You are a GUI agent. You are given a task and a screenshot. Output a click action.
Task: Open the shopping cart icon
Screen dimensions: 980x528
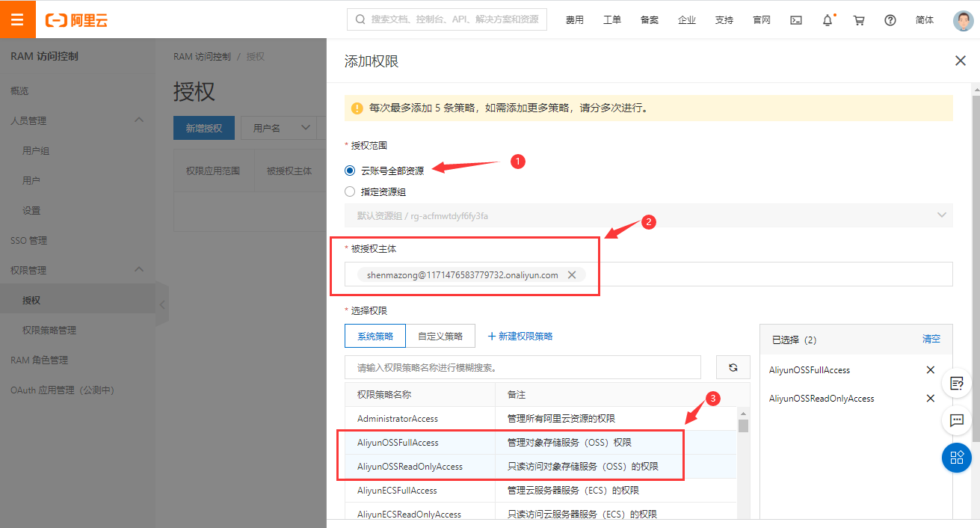coord(859,20)
